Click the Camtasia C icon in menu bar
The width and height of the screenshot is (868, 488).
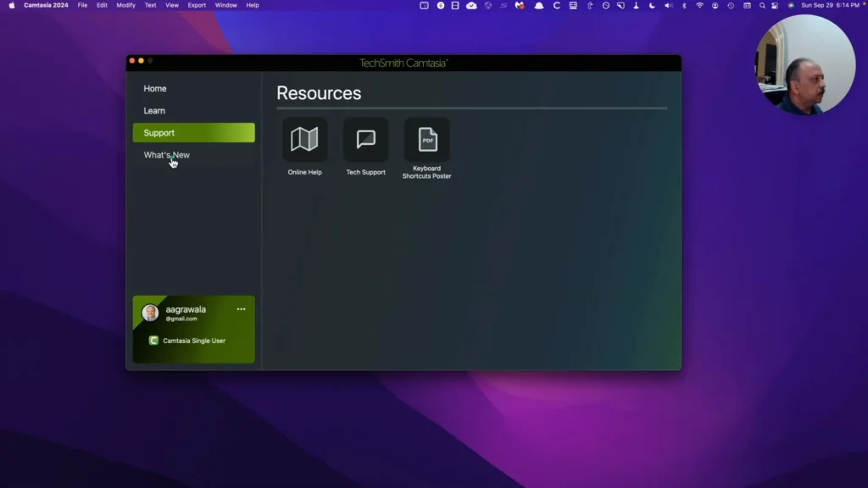[x=556, y=5]
